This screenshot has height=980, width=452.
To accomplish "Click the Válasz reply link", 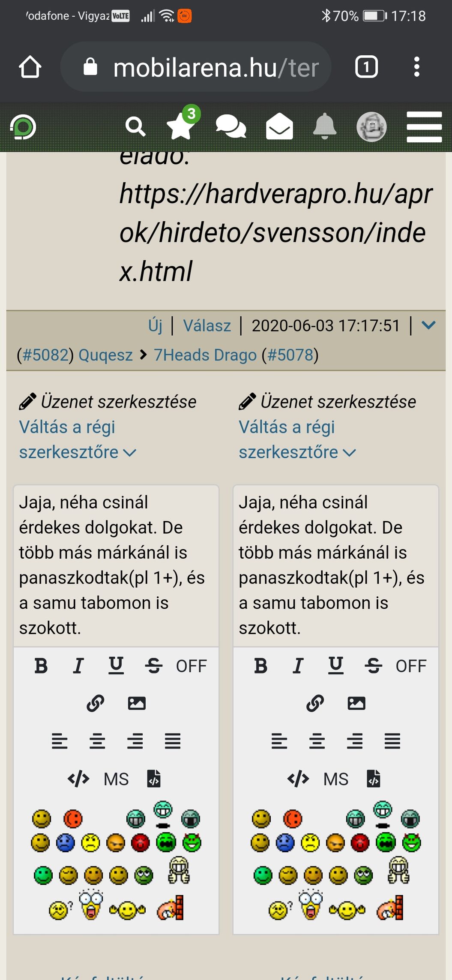I will [207, 326].
